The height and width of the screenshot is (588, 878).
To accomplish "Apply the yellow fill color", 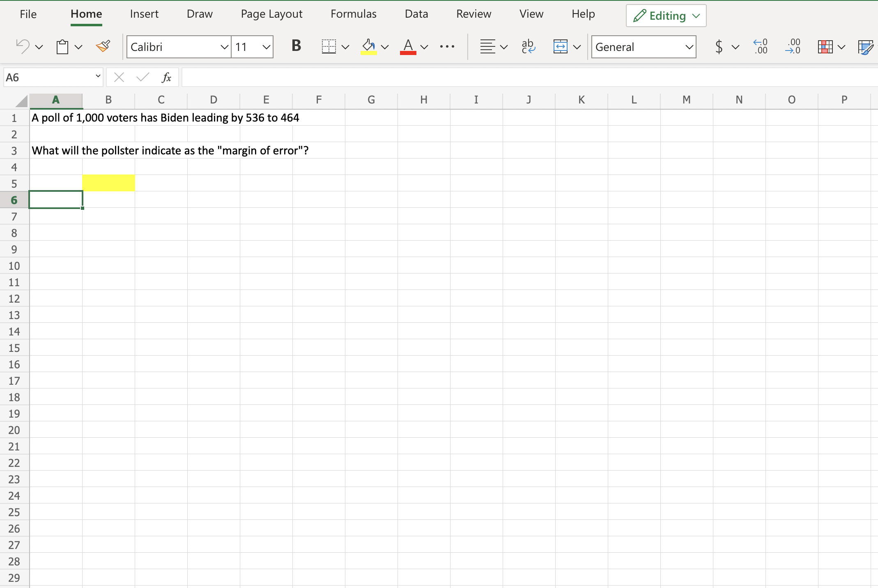I will (368, 47).
